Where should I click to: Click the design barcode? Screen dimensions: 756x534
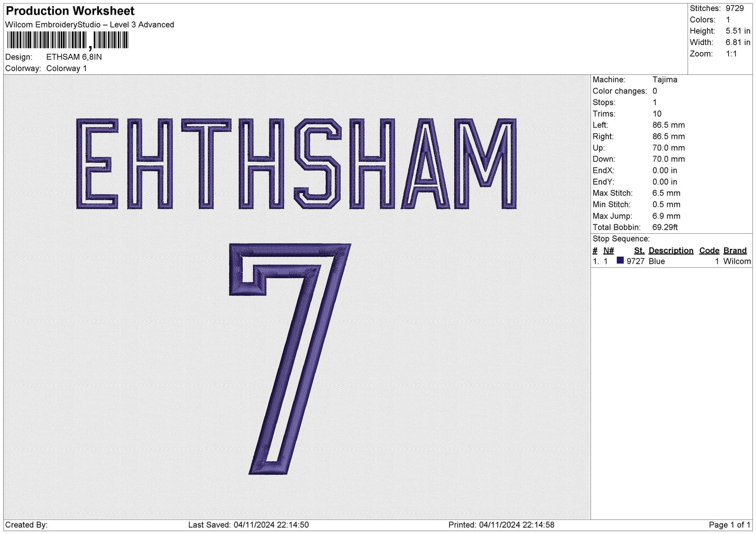(67, 40)
